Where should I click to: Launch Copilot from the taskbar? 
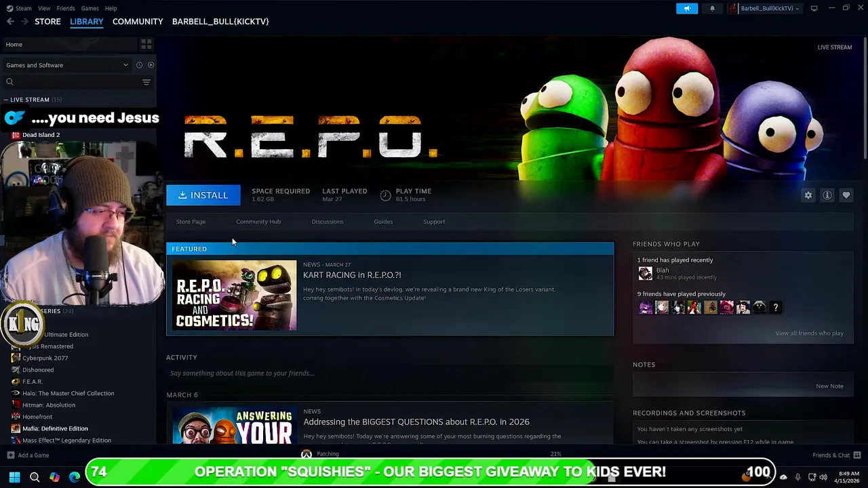click(54, 477)
